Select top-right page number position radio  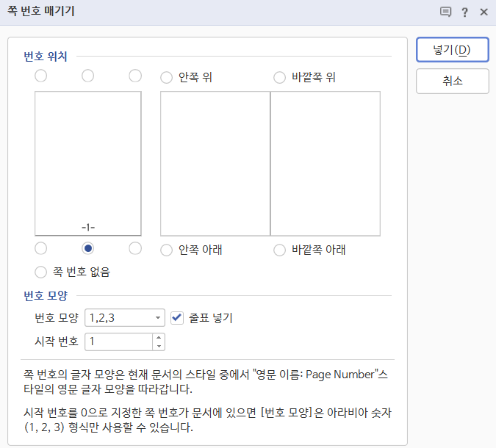point(135,76)
